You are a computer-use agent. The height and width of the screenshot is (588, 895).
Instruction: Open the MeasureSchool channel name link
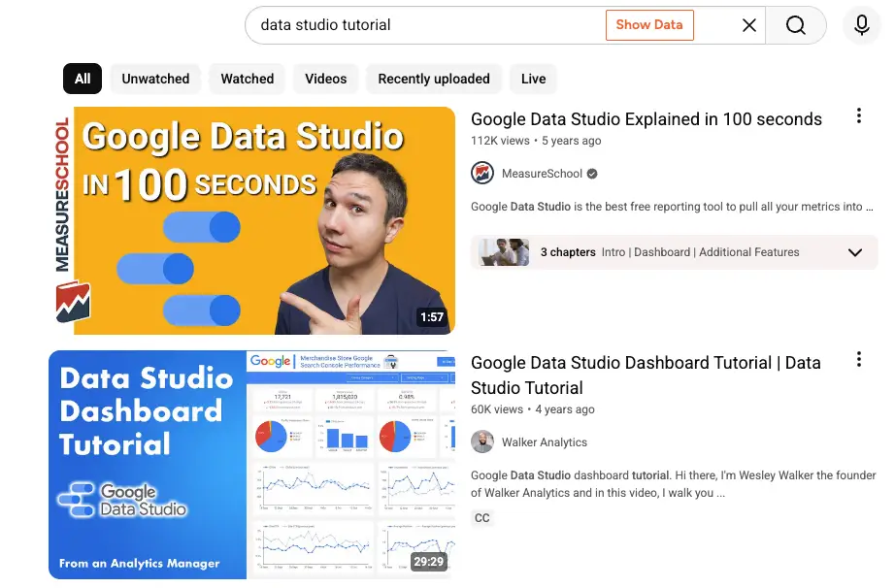542,174
